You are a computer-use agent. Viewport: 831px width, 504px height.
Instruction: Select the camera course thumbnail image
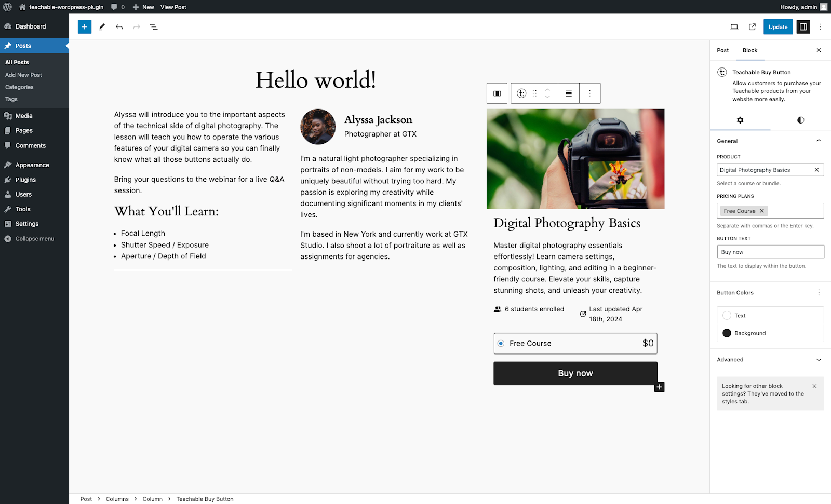click(575, 159)
